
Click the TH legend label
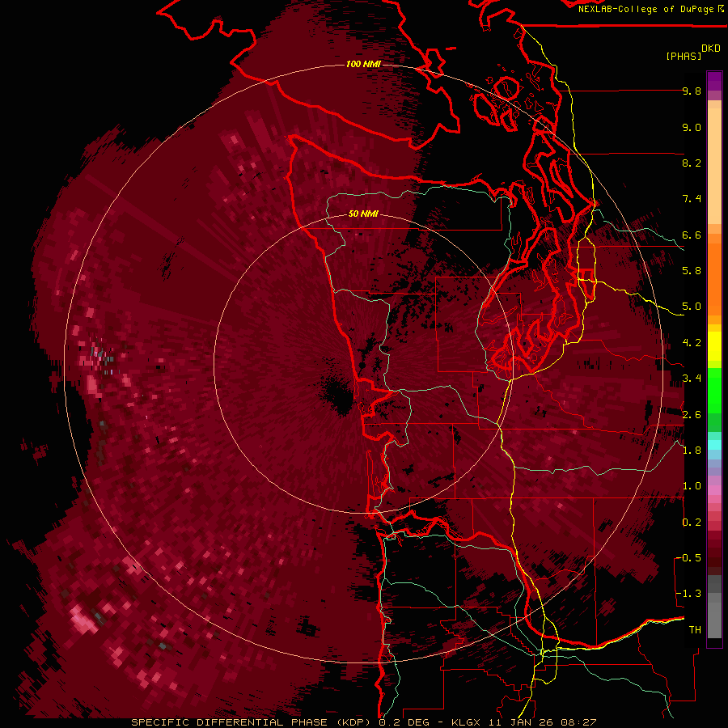(x=695, y=630)
